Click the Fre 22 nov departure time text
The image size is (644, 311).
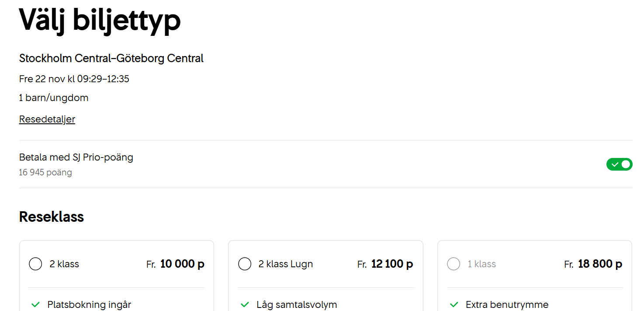pyautogui.click(x=74, y=79)
